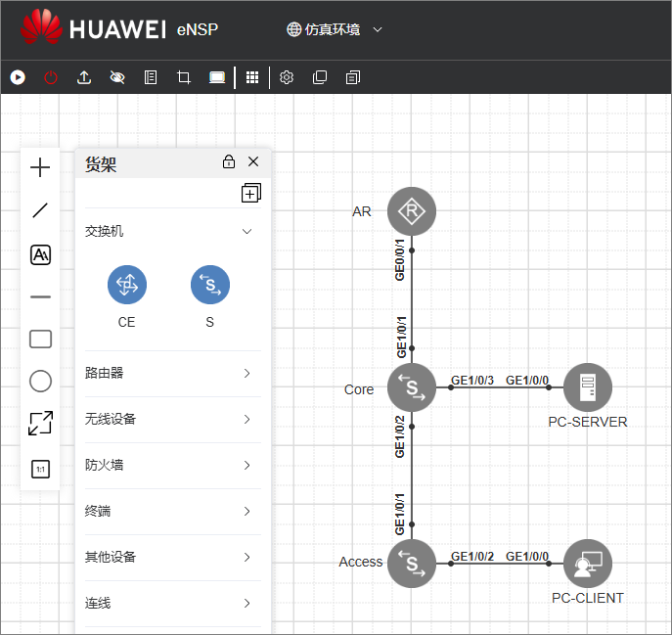This screenshot has height=635, width=672.
Task: Click the PC-CLIENT text label
Action: point(588,598)
